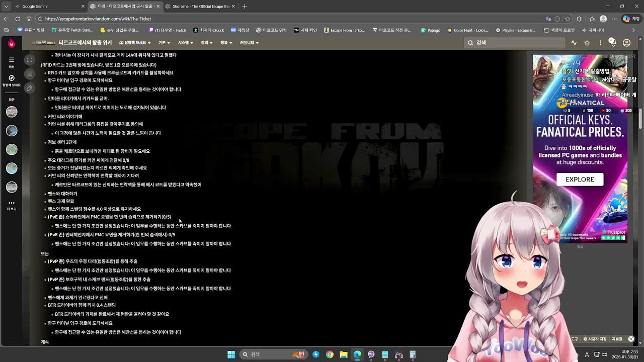Click text '펜스와 대화하기'
644x362 pixels.
[62, 194]
